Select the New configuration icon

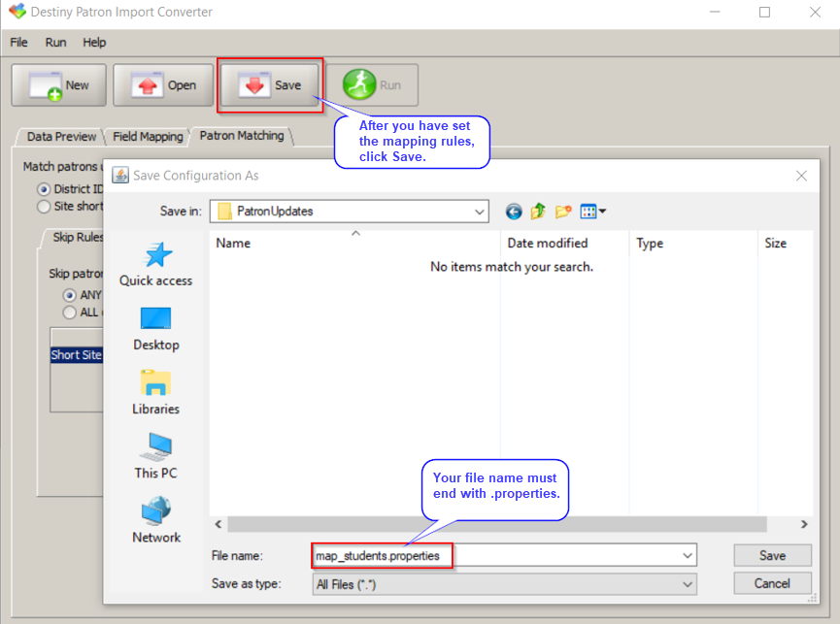57,84
